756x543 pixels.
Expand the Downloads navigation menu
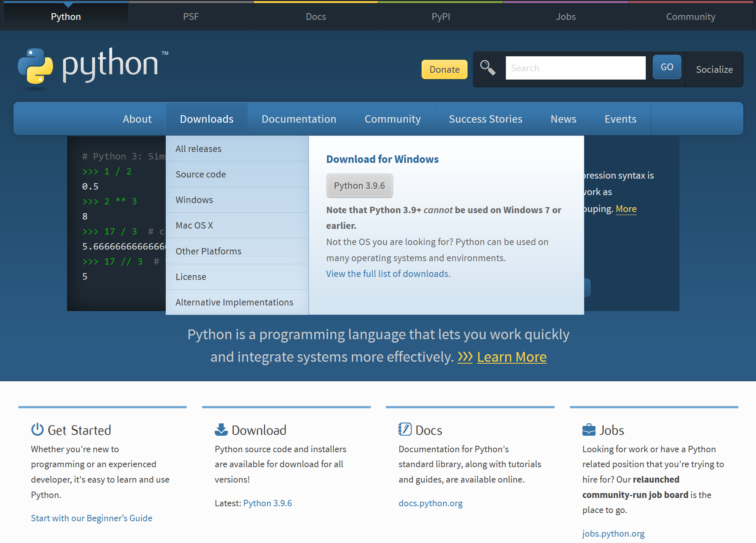click(207, 119)
